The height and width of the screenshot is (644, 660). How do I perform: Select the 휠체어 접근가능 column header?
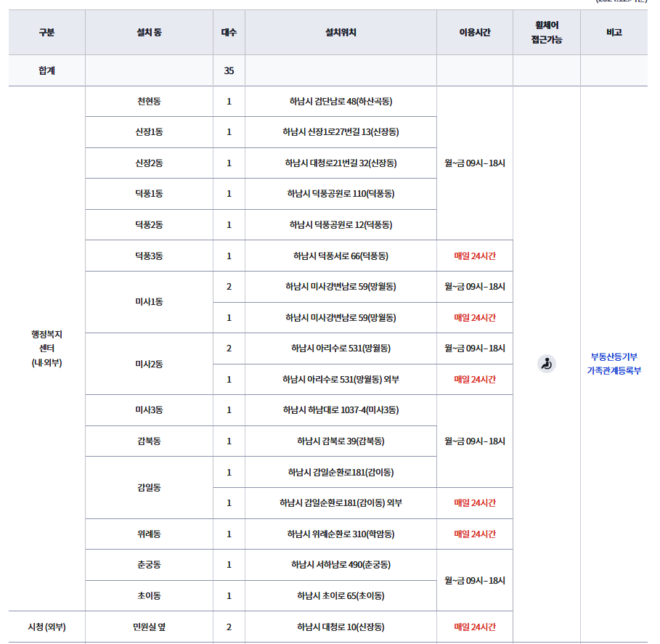pyautogui.click(x=545, y=31)
